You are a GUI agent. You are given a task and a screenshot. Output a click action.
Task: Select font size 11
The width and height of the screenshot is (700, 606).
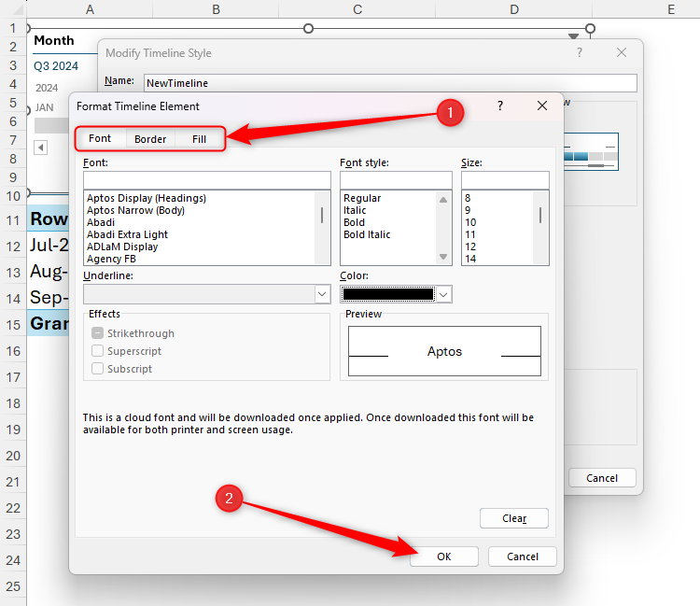(470, 234)
